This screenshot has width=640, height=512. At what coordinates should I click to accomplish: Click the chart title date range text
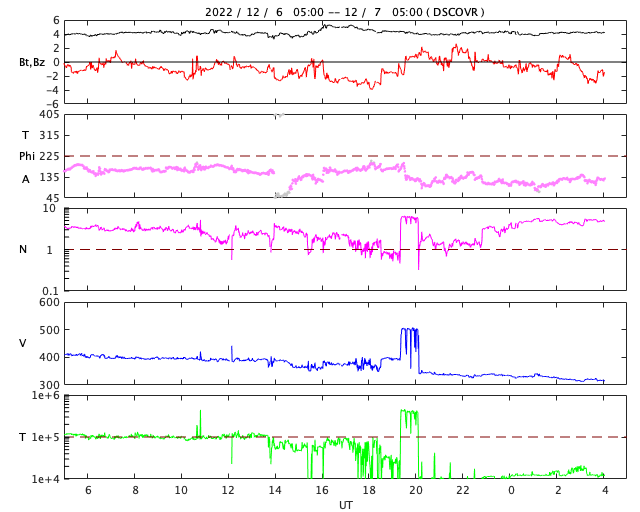pos(344,12)
